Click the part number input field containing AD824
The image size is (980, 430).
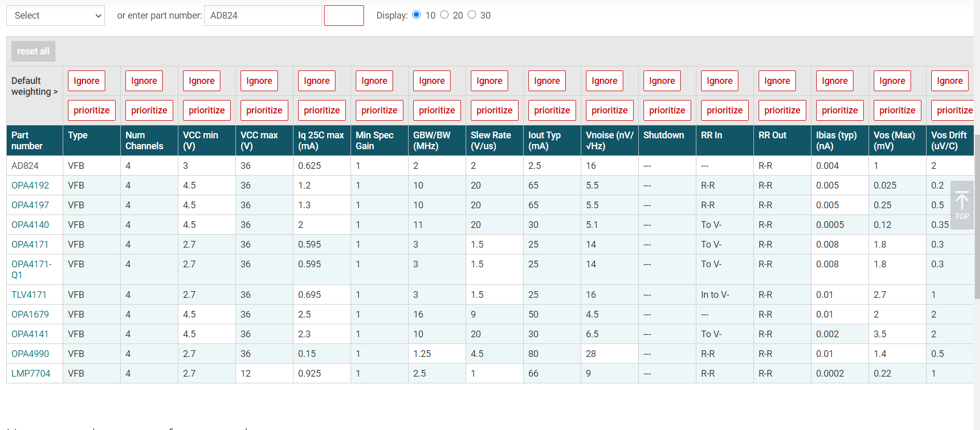point(263,16)
